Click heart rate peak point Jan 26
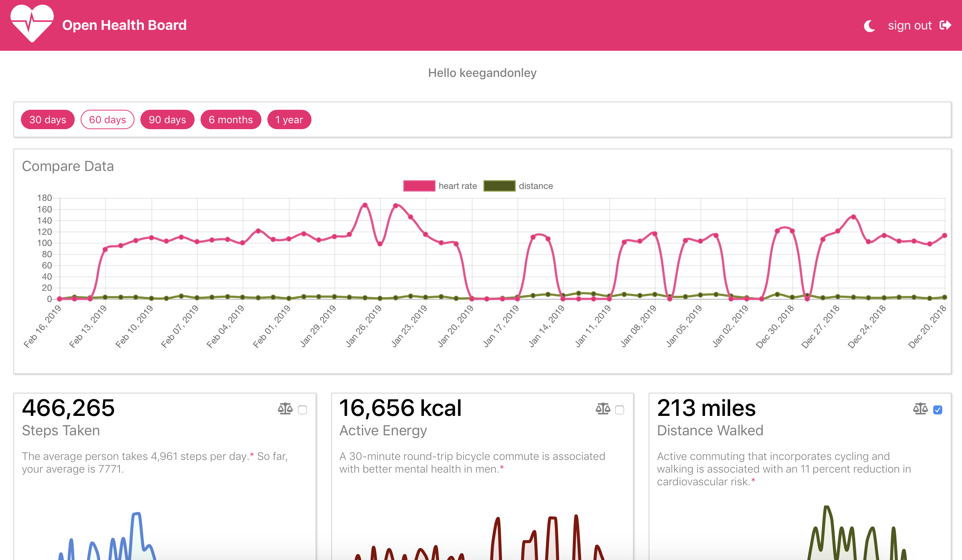Screen dimensions: 962x560 click(365, 205)
